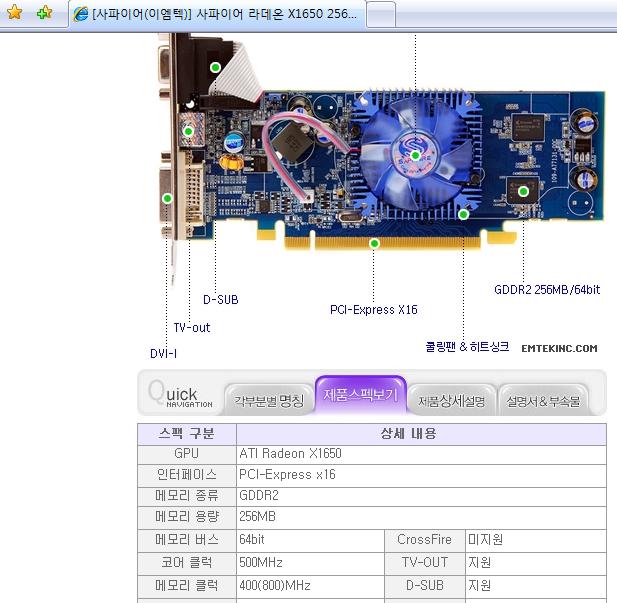Viewport: 617px width, 603px height.
Task: Click the Add to Favorites icon
Action: [x=44, y=12]
